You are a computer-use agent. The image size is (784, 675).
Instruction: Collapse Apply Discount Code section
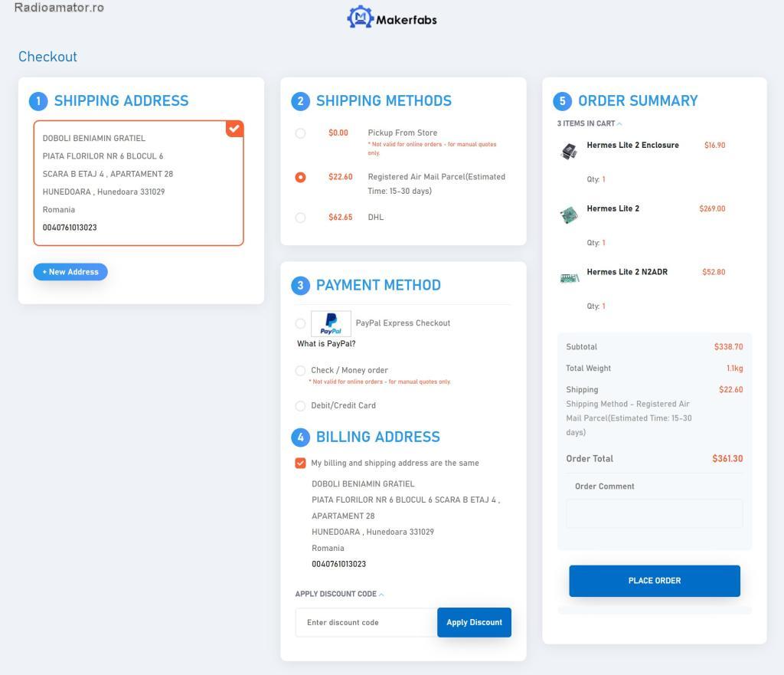(339, 594)
